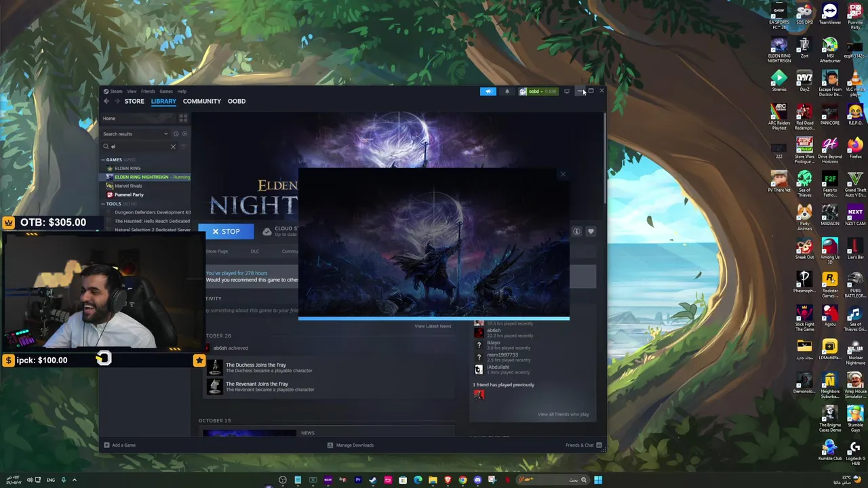Open VLC media player desktop icon
Screen dimensions: 868x488
click(x=855, y=83)
